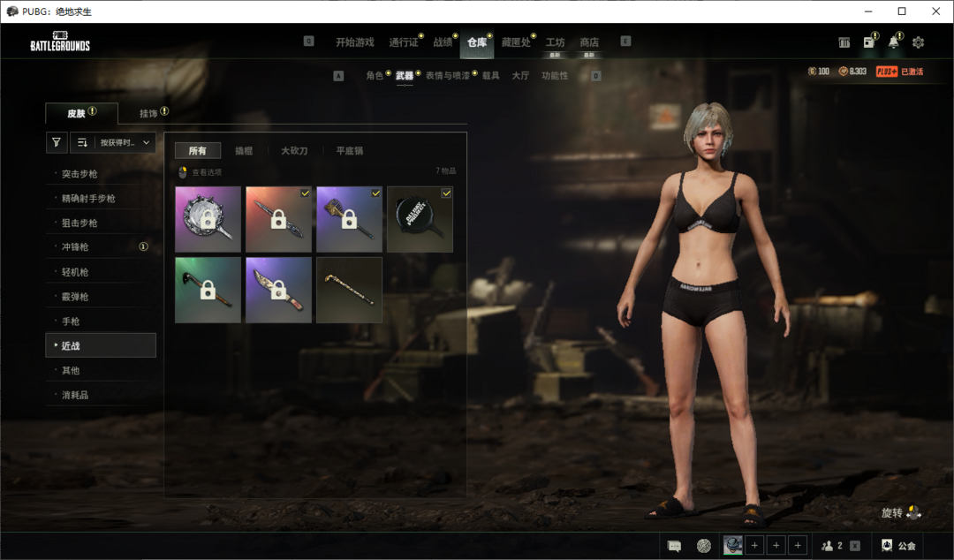Open the 藏匿处 tab
954x560 pixels.
pos(515,42)
